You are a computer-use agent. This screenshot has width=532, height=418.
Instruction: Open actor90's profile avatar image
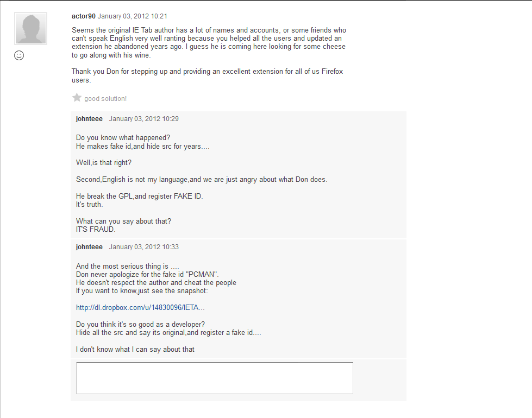click(30, 28)
